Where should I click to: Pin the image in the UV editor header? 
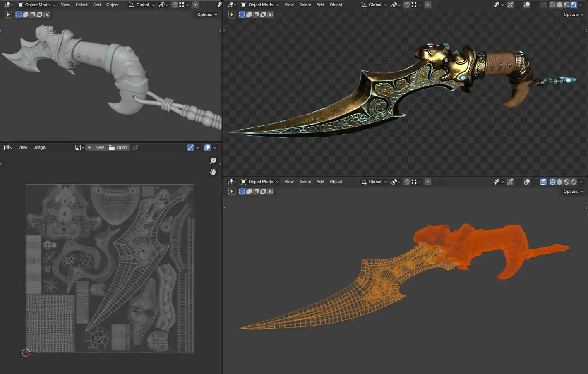[135, 147]
